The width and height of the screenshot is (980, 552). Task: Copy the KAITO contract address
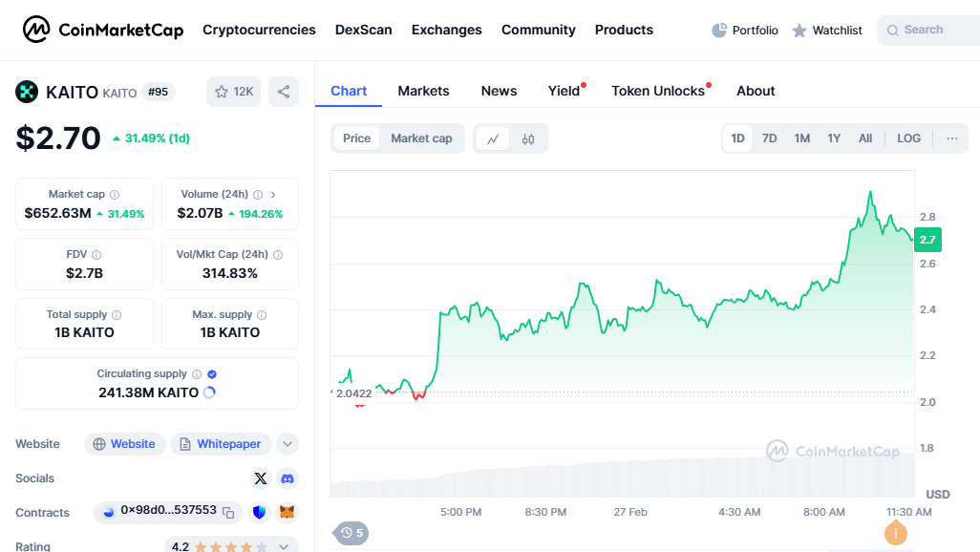227,513
